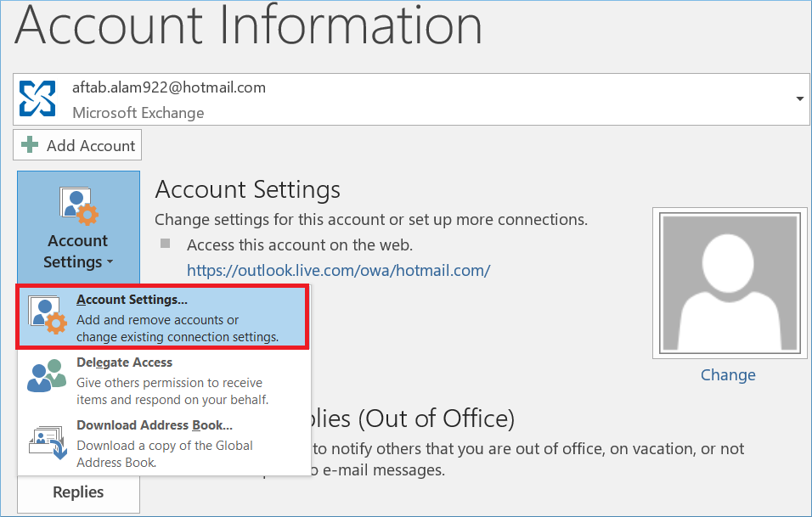Click the 'Give others permission to receive' description text
Screen dimensions: 812x517
pos(169,383)
